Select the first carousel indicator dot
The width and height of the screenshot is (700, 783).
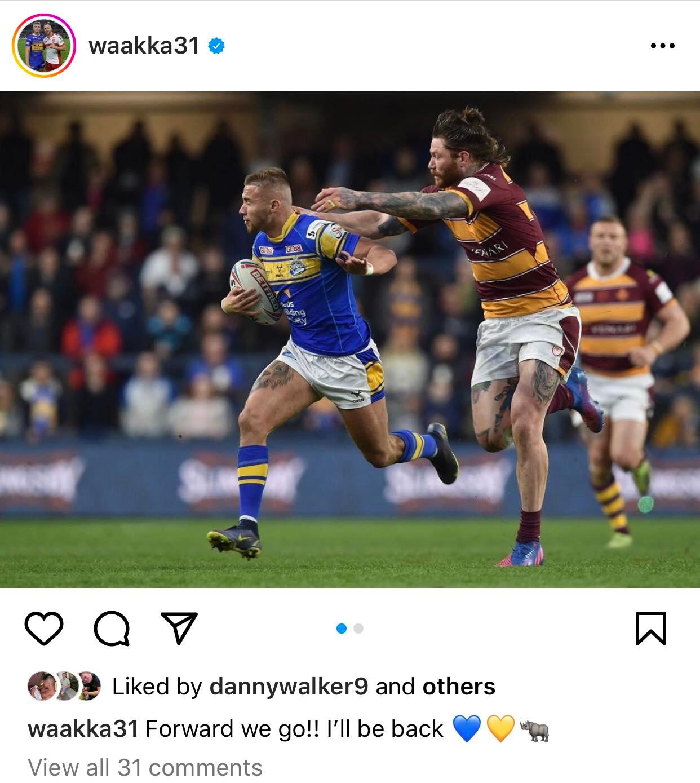coord(341,629)
